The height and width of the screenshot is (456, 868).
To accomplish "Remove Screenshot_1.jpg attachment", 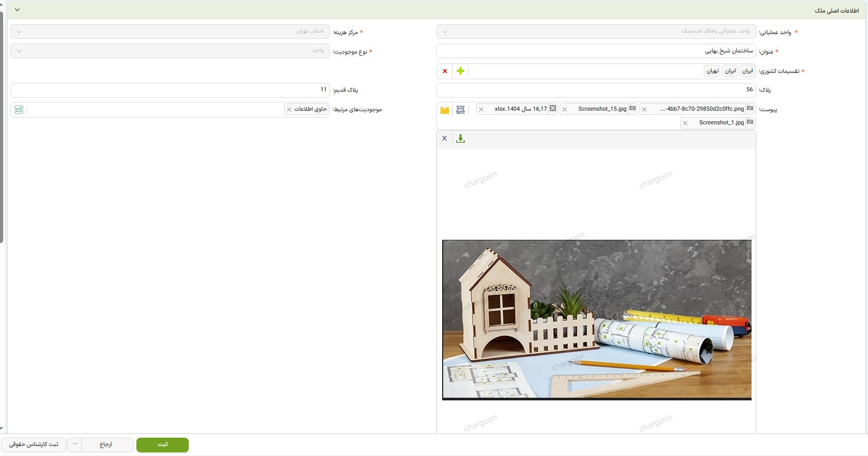I will 685,123.
